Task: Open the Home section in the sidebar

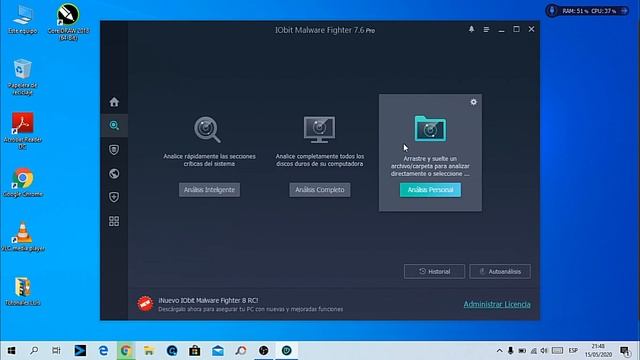Action: [114, 102]
